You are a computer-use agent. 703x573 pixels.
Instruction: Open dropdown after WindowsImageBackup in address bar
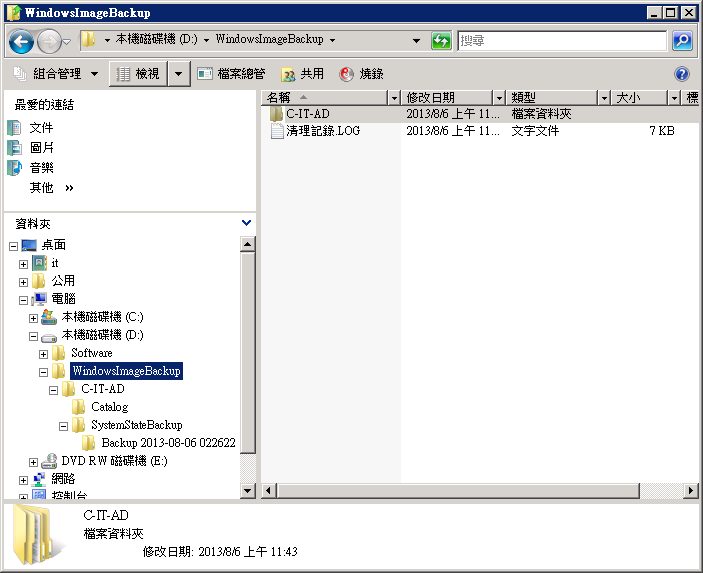click(333, 40)
